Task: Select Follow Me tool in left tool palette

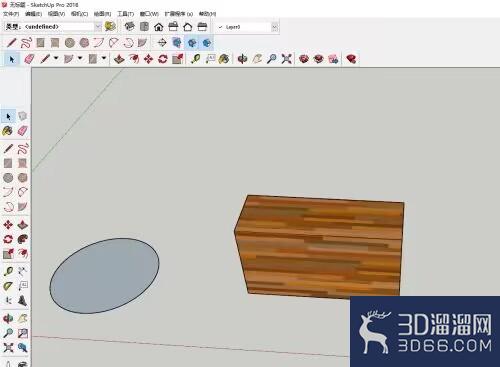Action: [22, 239]
